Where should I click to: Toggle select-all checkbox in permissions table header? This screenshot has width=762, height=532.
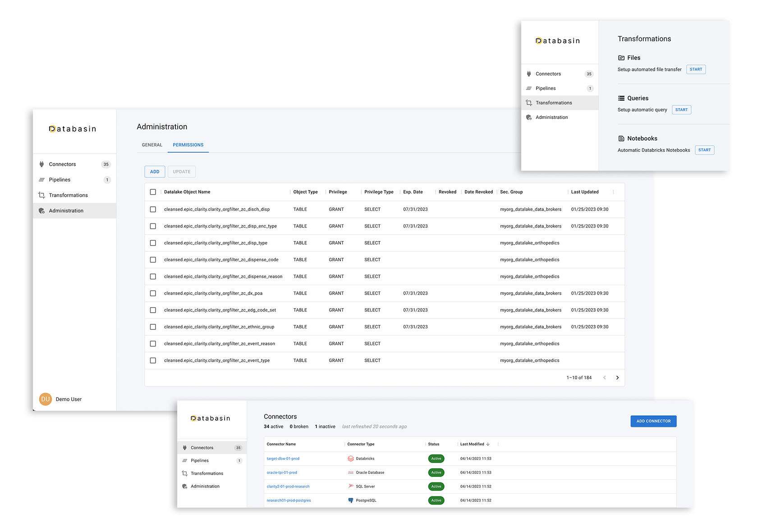153,192
